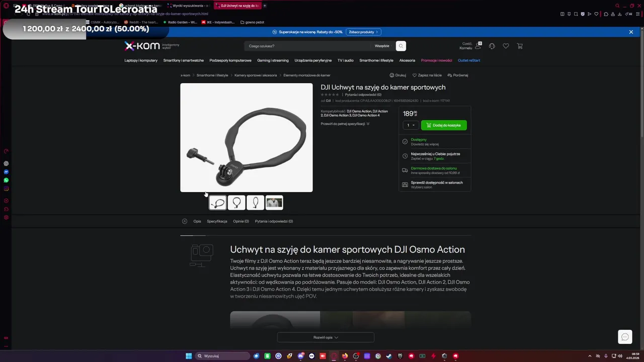Click Kamery sportowe i akcesoria breadcrumb
This screenshot has height=362, width=644.
click(256, 75)
